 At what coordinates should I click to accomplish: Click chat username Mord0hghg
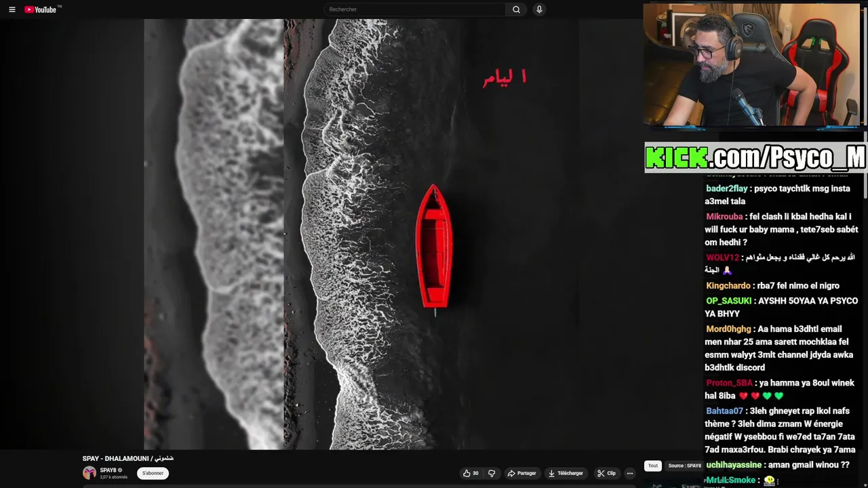click(x=728, y=329)
